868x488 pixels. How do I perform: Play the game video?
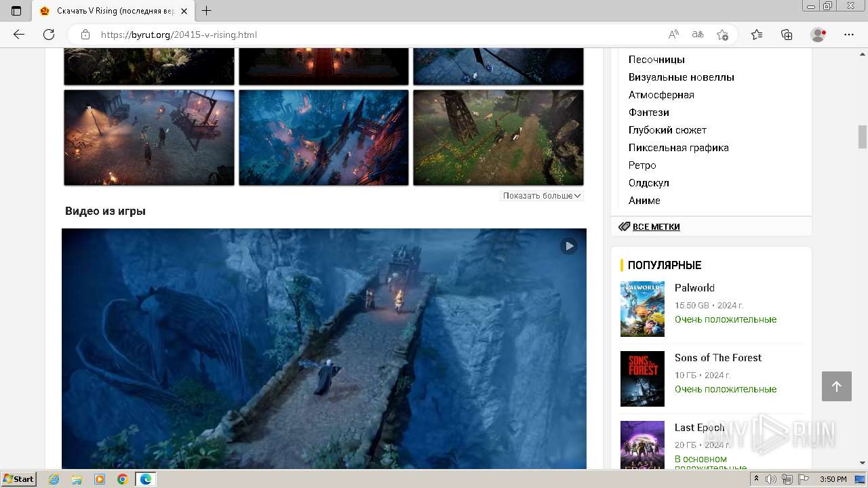click(569, 246)
